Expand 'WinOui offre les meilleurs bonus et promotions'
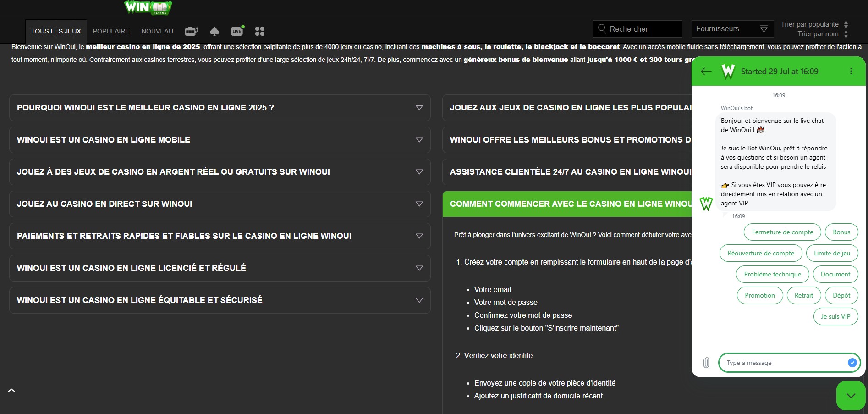The image size is (868, 414). pyautogui.click(x=567, y=140)
